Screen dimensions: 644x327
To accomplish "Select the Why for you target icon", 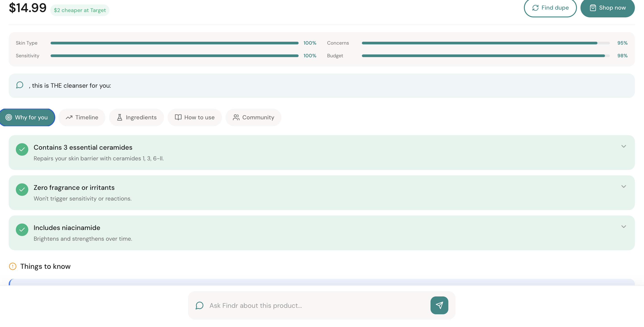I will pyautogui.click(x=9, y=117).
